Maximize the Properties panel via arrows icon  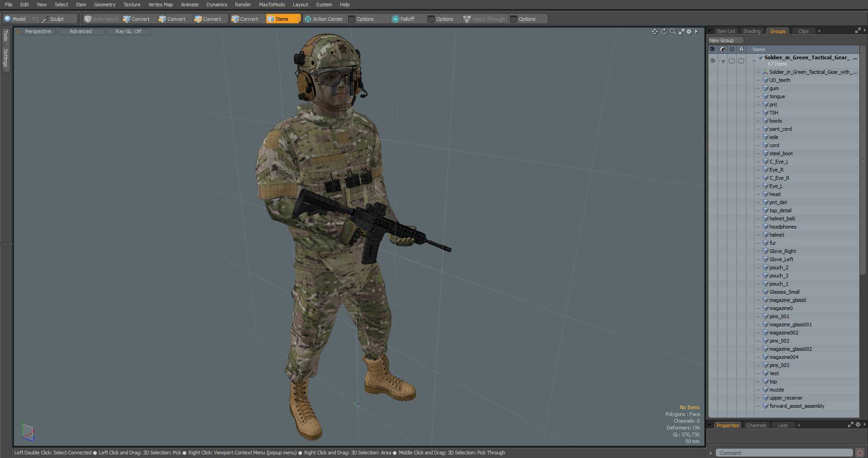[x=850, y=425]
